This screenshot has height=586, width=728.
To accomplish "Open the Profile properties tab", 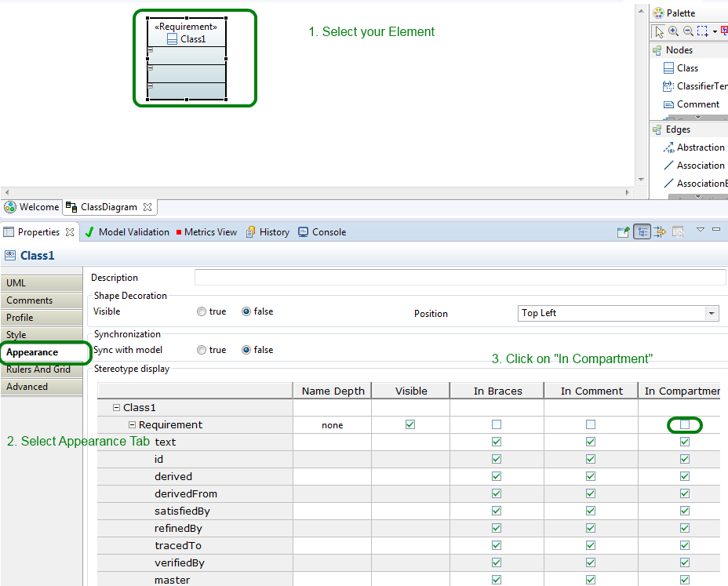I will coord(42,318).
